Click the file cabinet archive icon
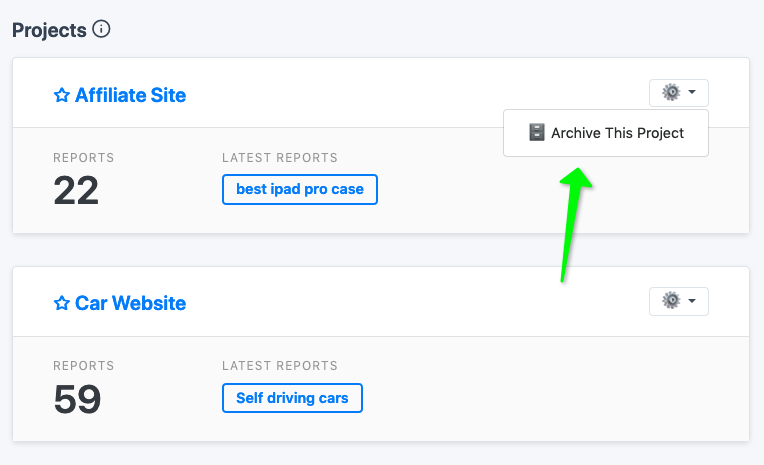Screen dimensions: 764x465 click(536, 133)
